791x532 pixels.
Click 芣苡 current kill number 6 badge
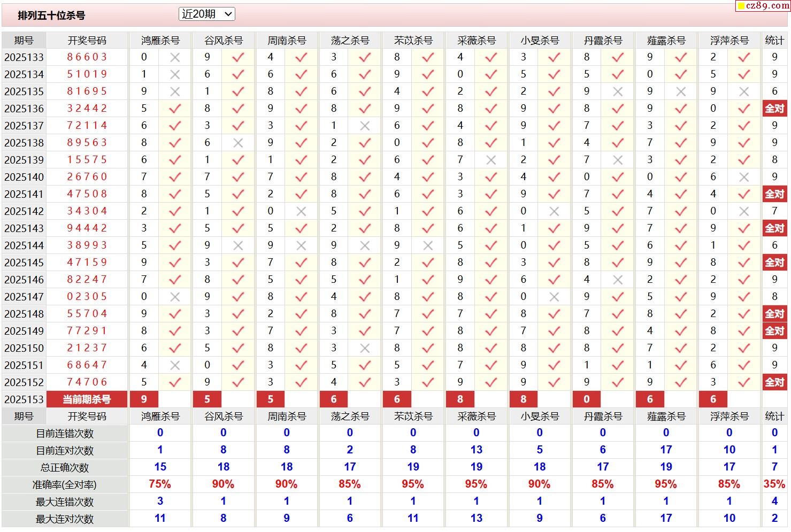(397, 399)
